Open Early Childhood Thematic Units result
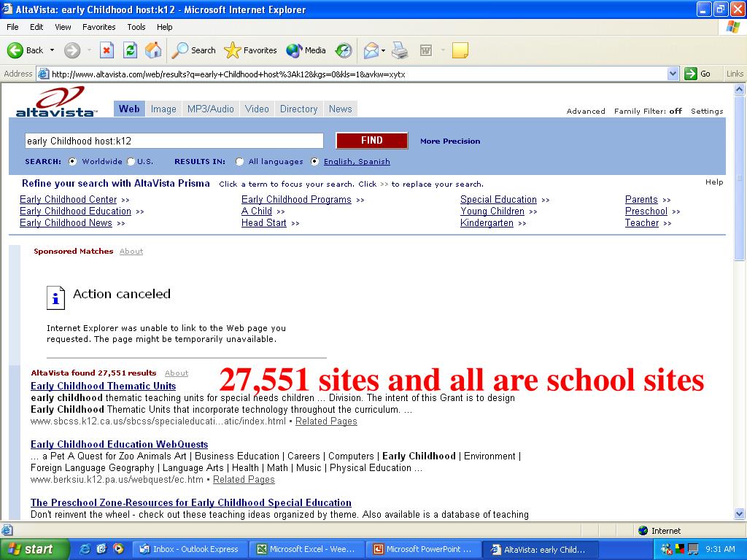The image size is (747, 560). pyautogui.click(x=104, y=386)
